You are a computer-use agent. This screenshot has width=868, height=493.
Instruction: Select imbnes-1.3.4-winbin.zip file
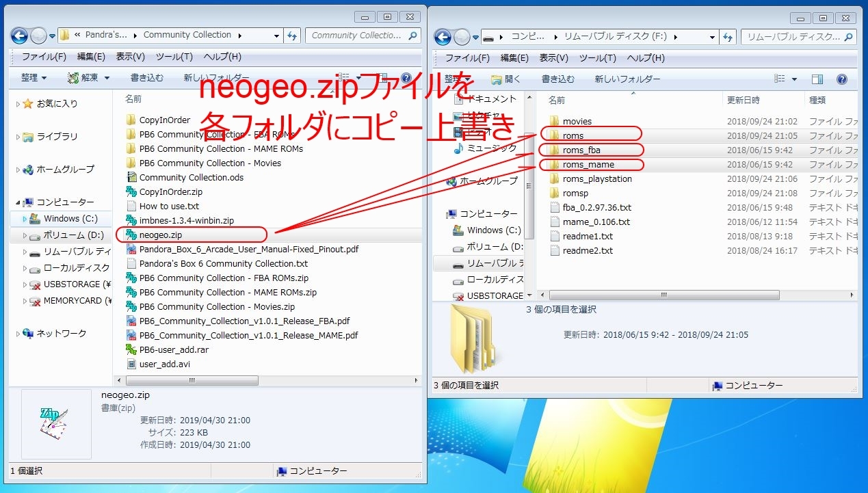tap(187, 220)
